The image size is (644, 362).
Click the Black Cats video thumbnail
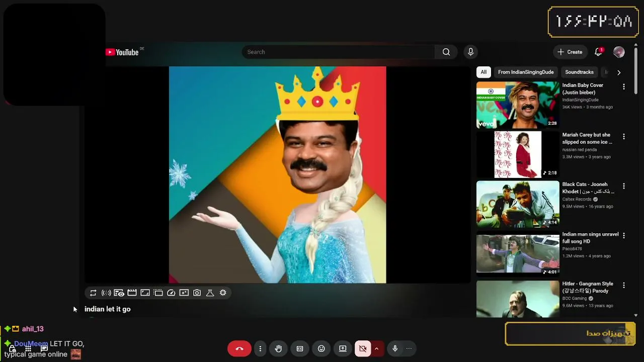tap(518, 204)
